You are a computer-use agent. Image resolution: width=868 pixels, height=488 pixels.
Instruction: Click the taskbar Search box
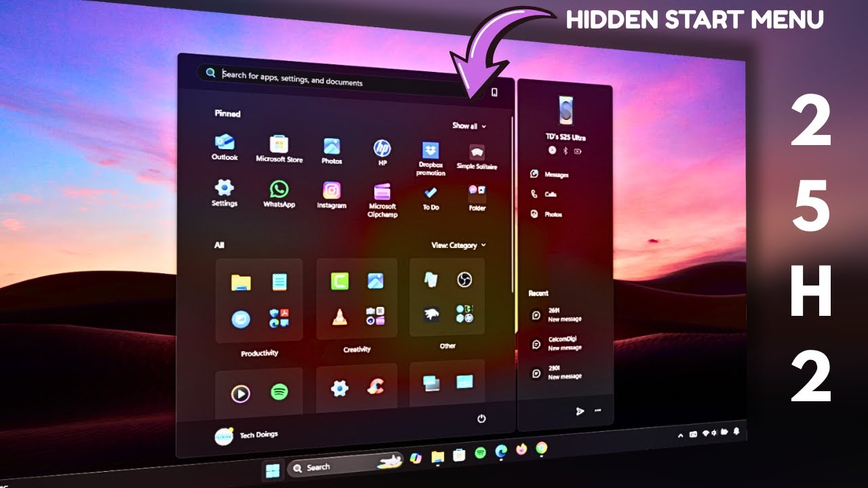coord(344,466)
